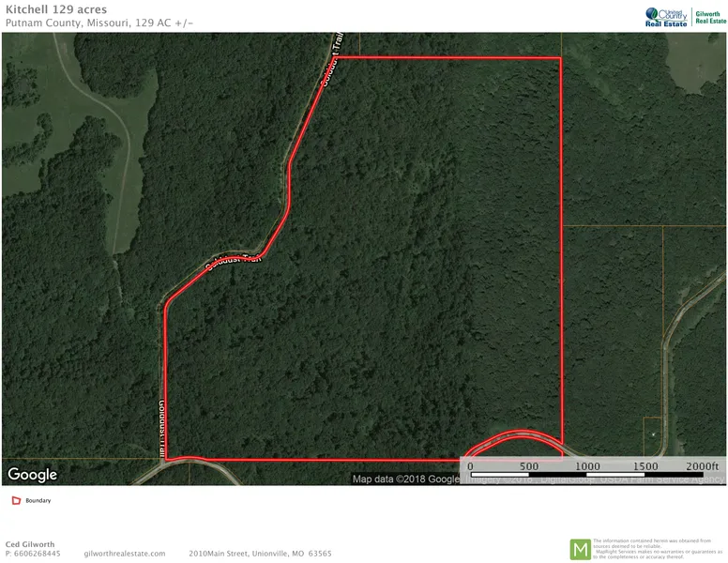Click the Google logo on the map
Viewport: 728px width, 563px height.
tap(33, 475)
